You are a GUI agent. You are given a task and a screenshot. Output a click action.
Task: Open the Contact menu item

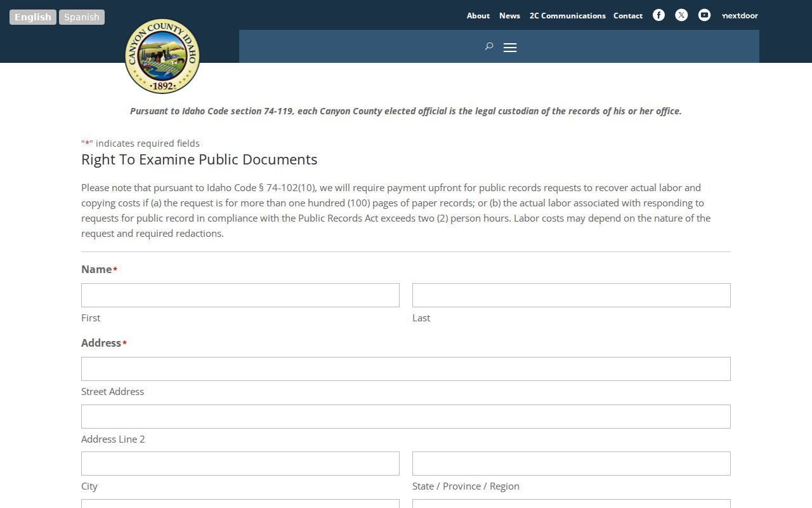tap(628, 15)
